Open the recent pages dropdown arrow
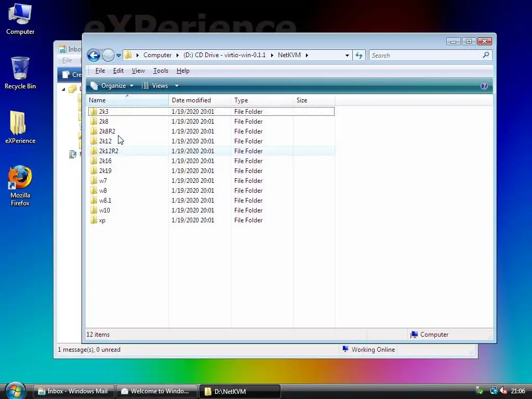This screenshot has width=532, height=399. coord(118,55)
